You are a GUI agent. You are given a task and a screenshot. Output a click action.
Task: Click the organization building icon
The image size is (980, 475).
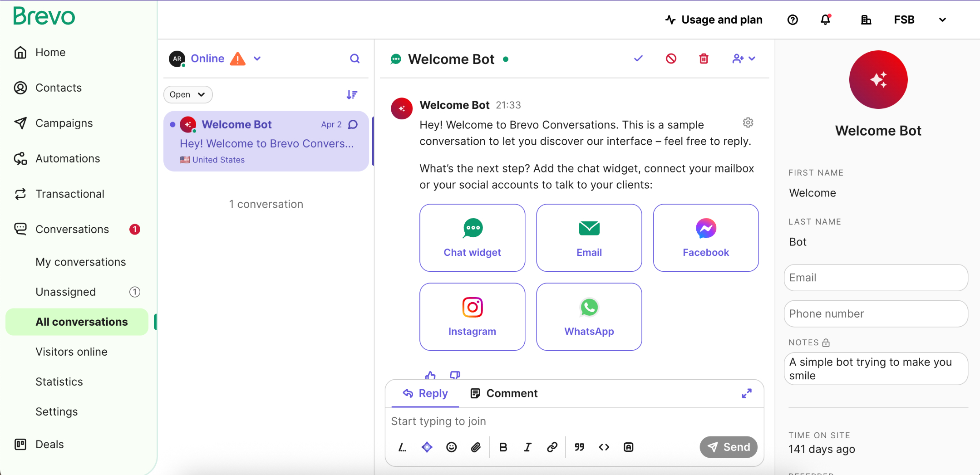866,20
